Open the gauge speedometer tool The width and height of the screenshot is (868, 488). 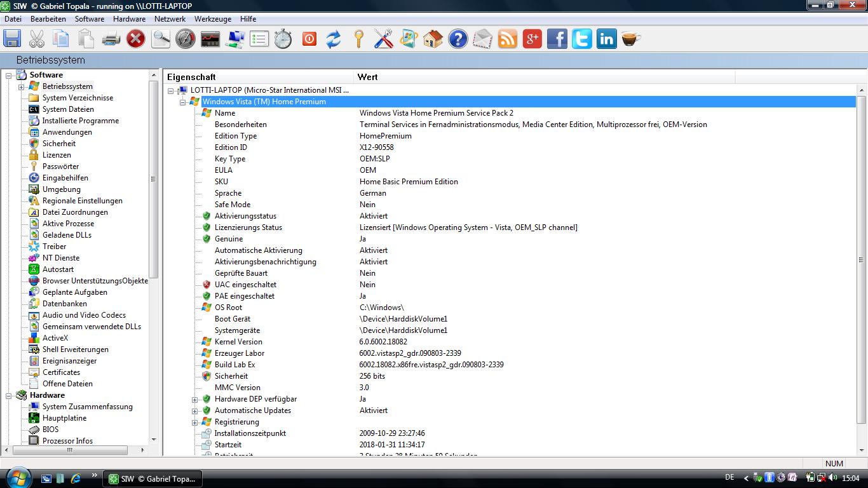point(186,39)
